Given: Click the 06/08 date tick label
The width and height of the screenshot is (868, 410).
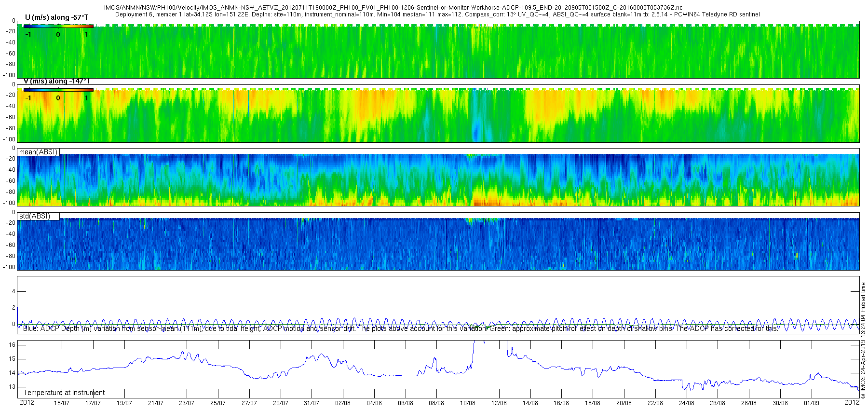Looking at the screenshot, I should (406, 403).
